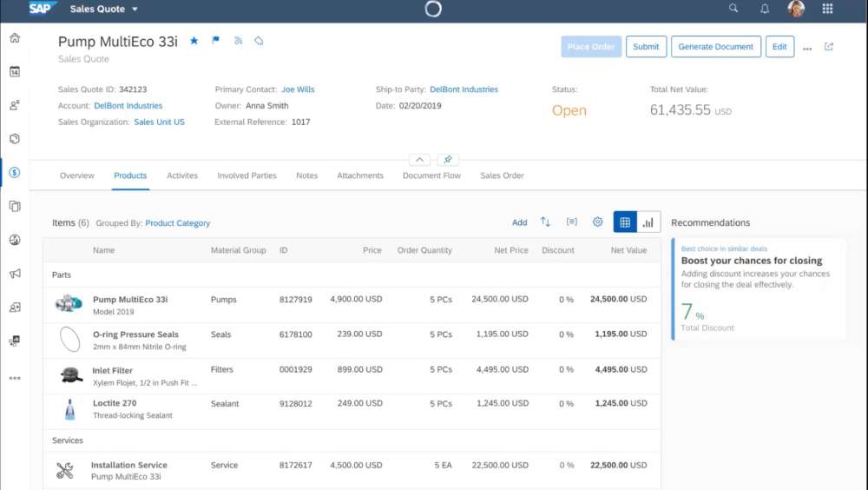Click the sort items icon
The width and height of the screenshot is (868, 490).
pyautogui.click(x=545, y=222)
